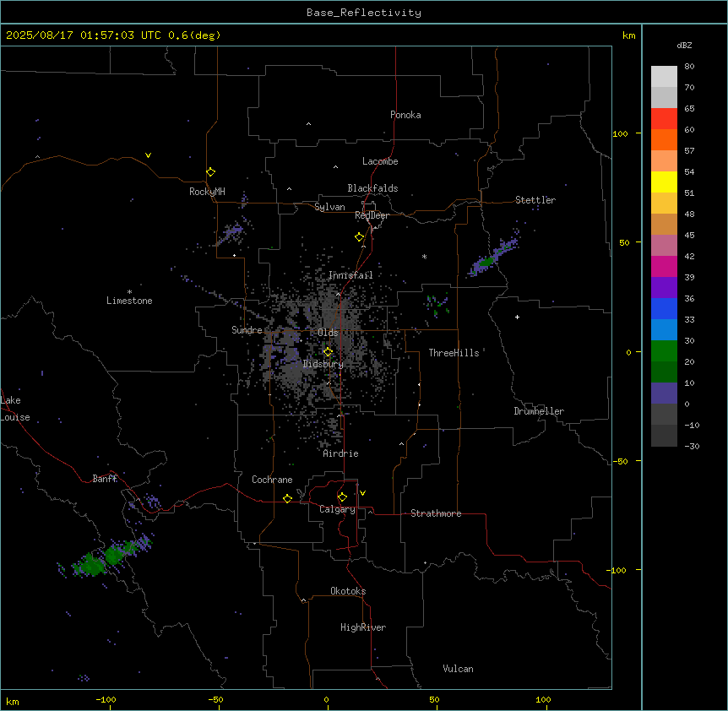Viewport: 728px width, 711px height.
Task: Pick the red 65-60 dBZ legend swatch
Action: 664,119
